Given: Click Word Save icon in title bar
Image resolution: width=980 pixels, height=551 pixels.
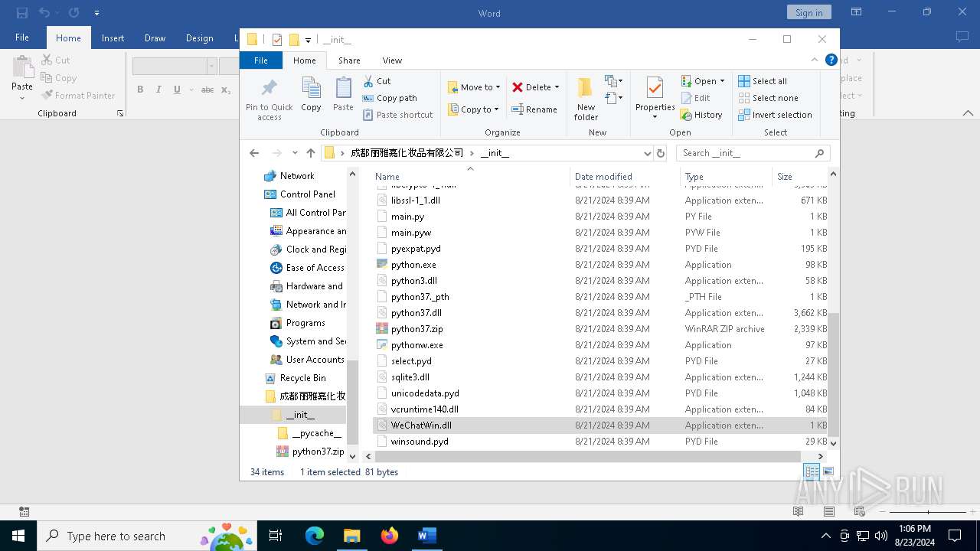Looking at the screenshot, I should 22,13.
